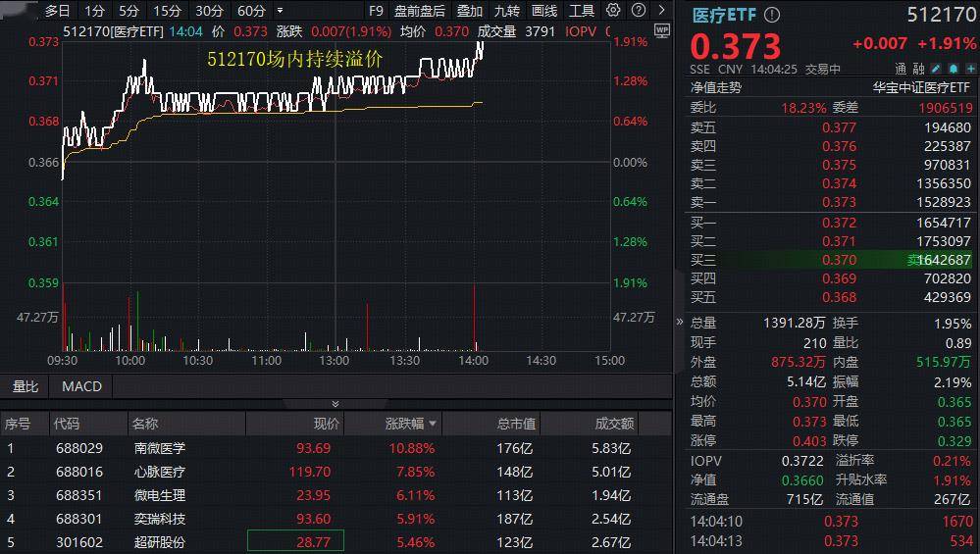Click the 溢折率 0.21% value

(x=952, y=461)
